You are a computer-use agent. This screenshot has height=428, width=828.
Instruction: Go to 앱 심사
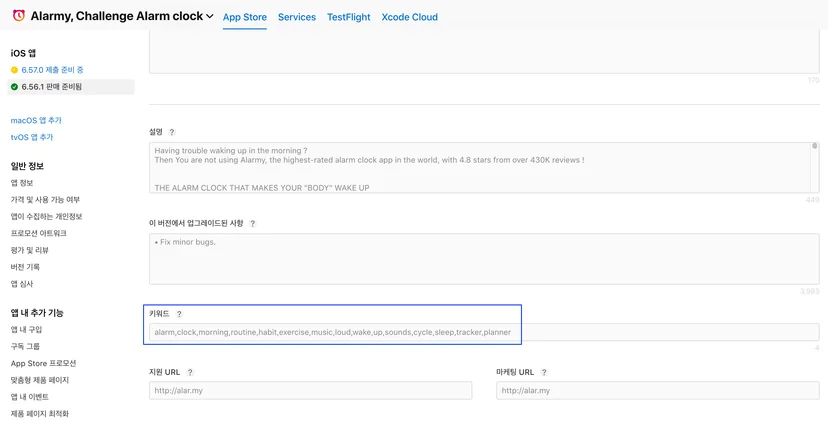22,284
